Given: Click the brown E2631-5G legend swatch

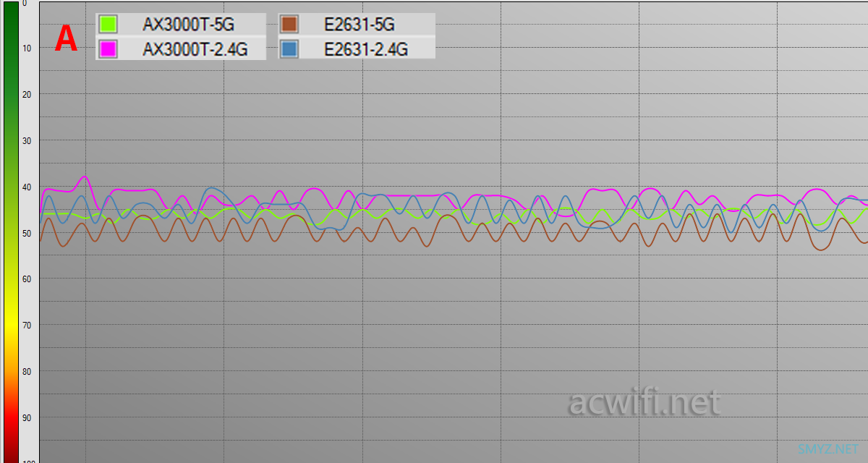Looking at the screenshot, I should click(x=289, y=24).
